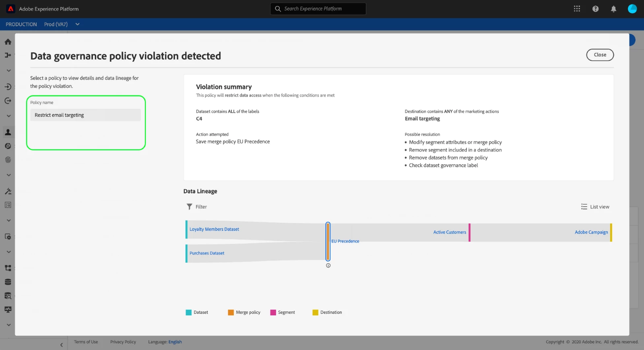Click the orange Merge policy legend swatch
The height and width of the screenshot is (350, 644).
pos(231,313)
